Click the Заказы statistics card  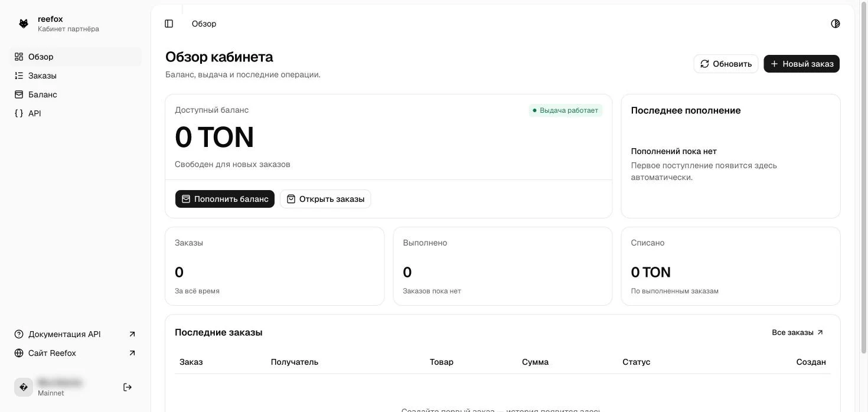275,266
